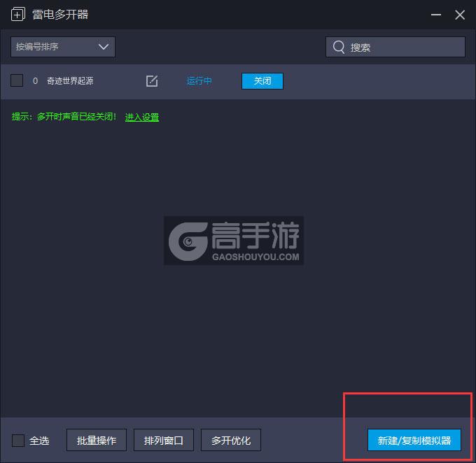476x463 pixels.
Task: Click the 提示：多开时声音已经关闭 message
Action: 64,117
